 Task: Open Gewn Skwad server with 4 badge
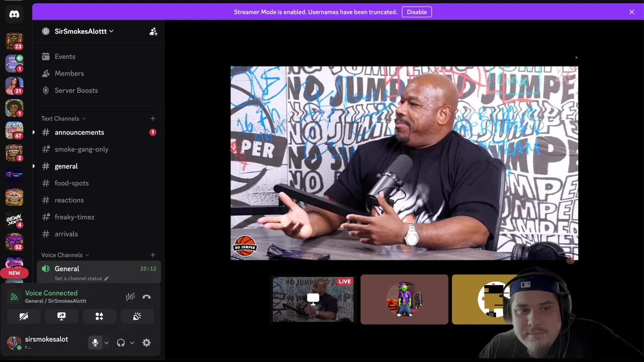coord(14,220)
